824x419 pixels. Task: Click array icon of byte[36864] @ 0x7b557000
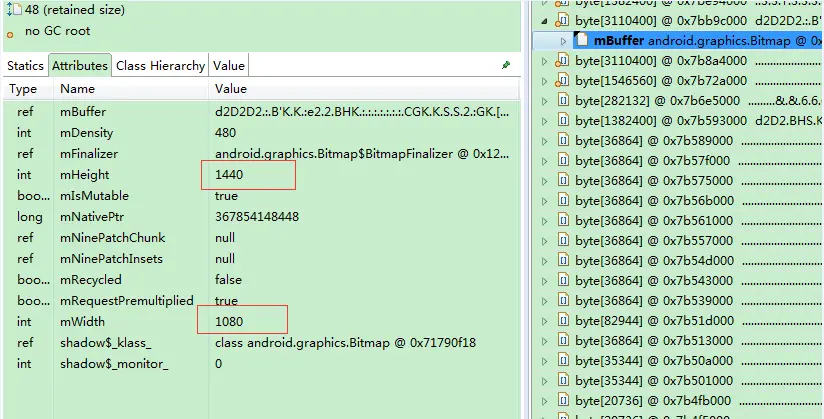click(x=563, y=241)
